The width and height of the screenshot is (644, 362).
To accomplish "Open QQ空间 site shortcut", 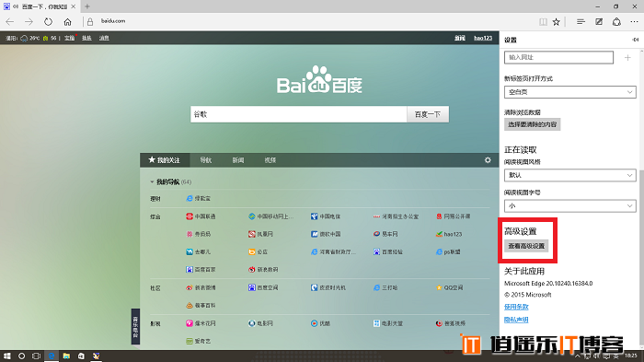I will click(x=449, y=287).
